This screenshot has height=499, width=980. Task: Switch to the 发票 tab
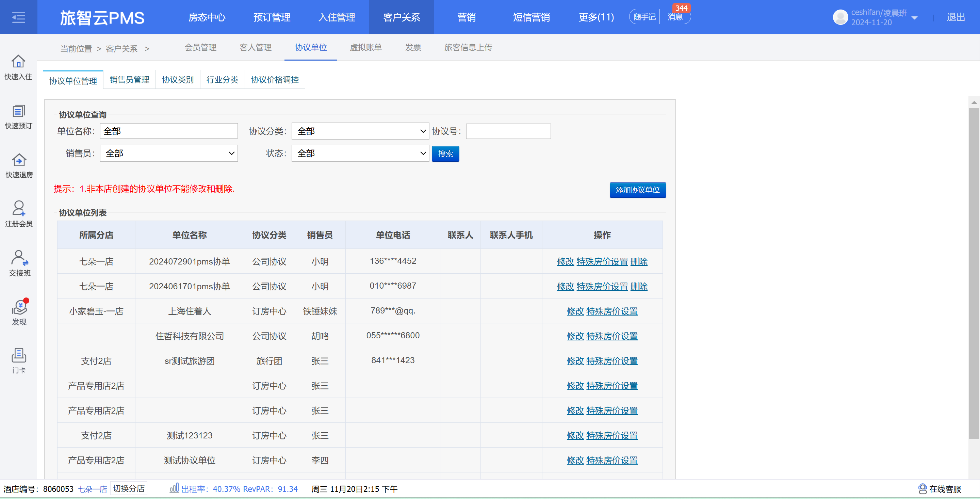tap(413, 48)
